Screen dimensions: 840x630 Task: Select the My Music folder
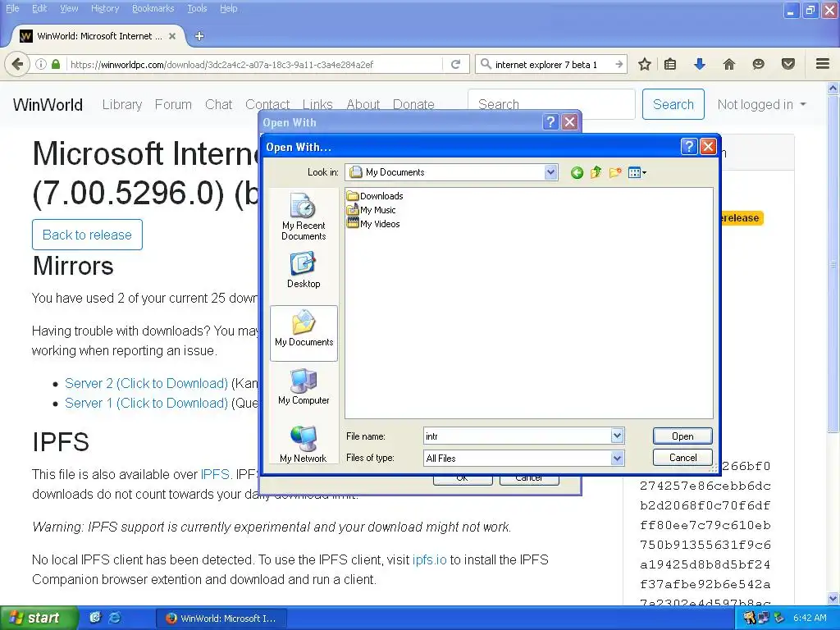coord(372,210)
